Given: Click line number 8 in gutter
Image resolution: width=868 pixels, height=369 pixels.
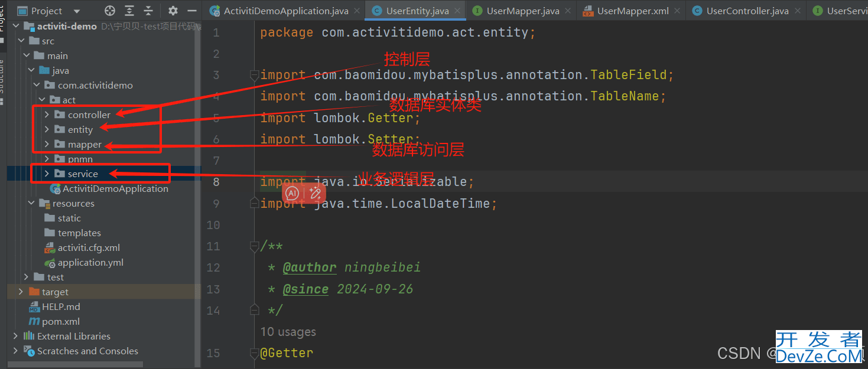Looking at the screenshot, I should click(216, 182).
